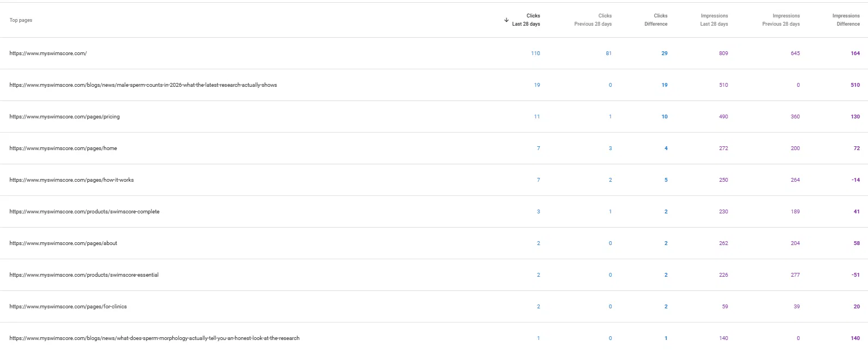Image resolution: width=868 pixels, height=352 pixels.
Task: Open the https://www.myswimscore.com/ homepage row
Action: (x=434, y=53)
